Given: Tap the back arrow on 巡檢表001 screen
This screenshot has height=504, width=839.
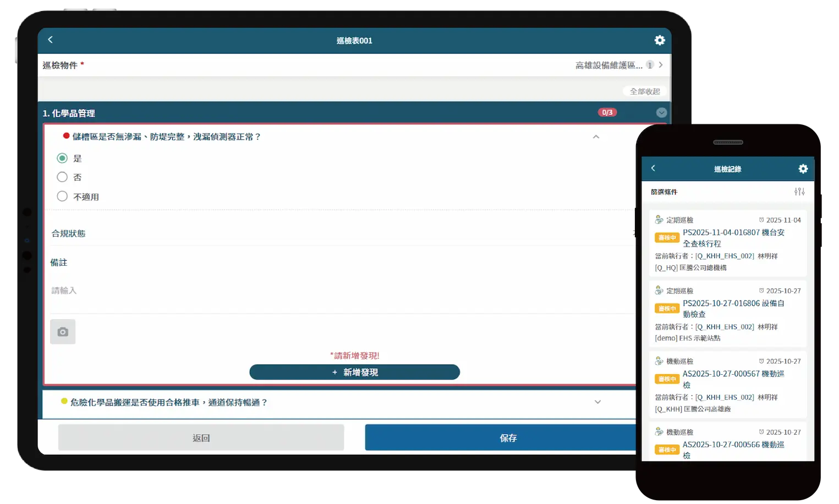Looking at the screenshot, I should click(50, 40).
